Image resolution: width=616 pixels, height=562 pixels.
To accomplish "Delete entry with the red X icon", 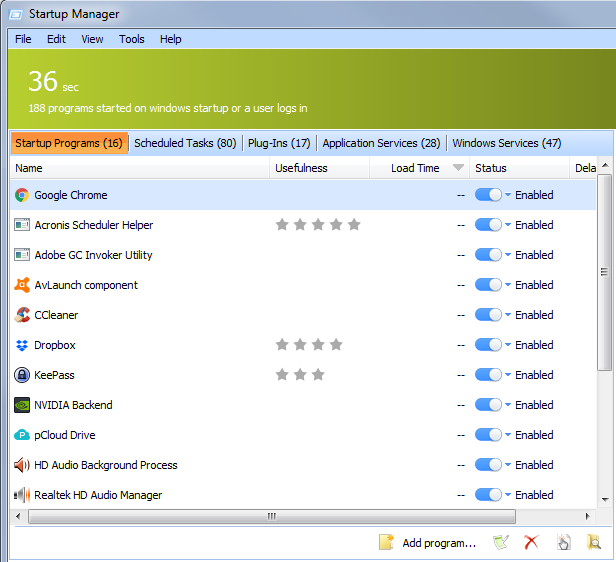I will pyautogui.click(x=531, y=542).
